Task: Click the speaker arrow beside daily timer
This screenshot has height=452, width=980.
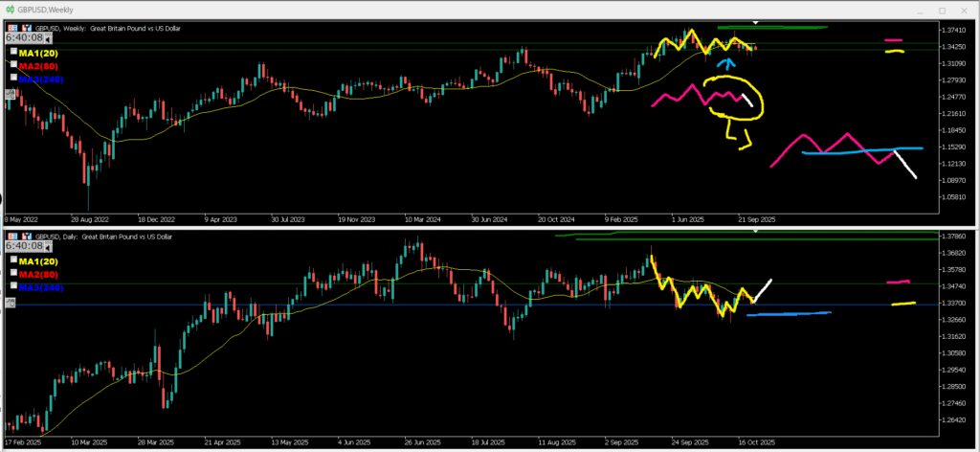Action: (x=49, y=247)
